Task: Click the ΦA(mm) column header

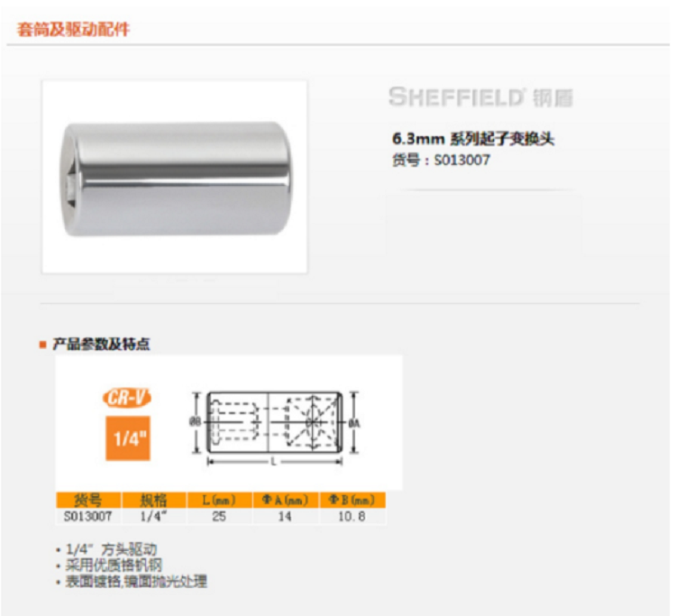Action: pyautogui.click(x=286, y=500)
